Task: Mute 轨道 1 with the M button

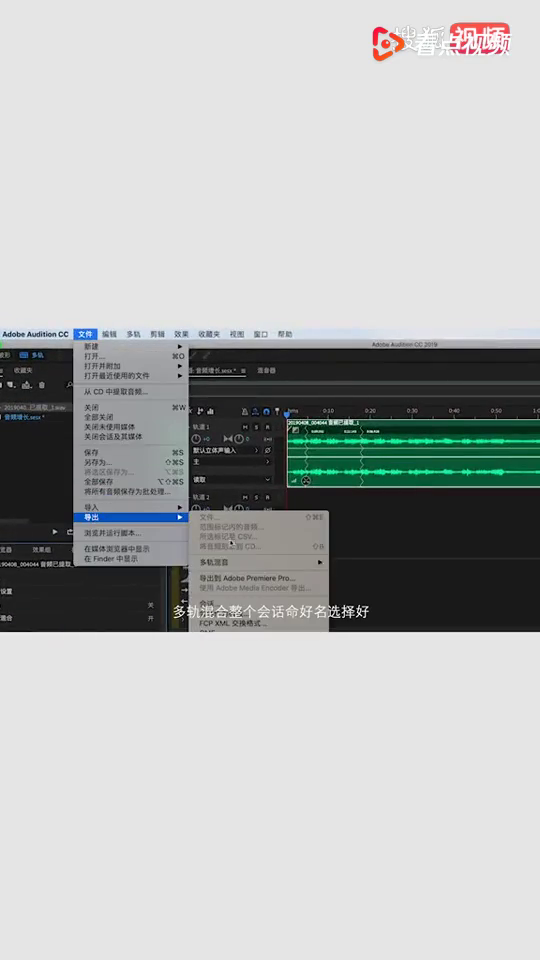Action: (246, 427)
